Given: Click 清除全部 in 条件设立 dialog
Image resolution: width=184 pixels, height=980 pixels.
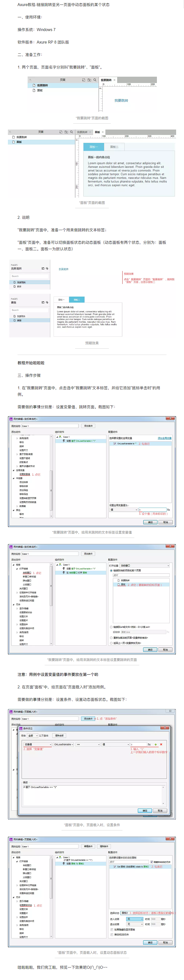Looking at the screenshot, I should [60, 736].
